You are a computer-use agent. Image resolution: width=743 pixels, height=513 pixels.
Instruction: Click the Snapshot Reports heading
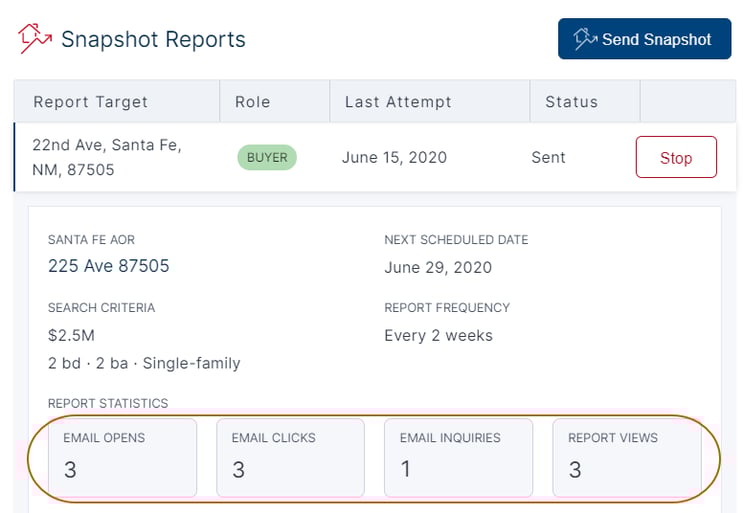click(x=153, y=39)
